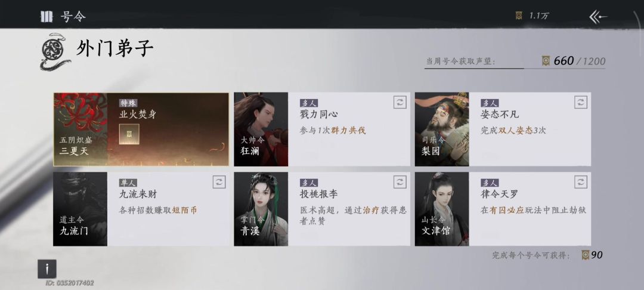This screenshot has width=644, height=290.
Task: Open the 业火焚身 special task card
Action: click(141, 129)
